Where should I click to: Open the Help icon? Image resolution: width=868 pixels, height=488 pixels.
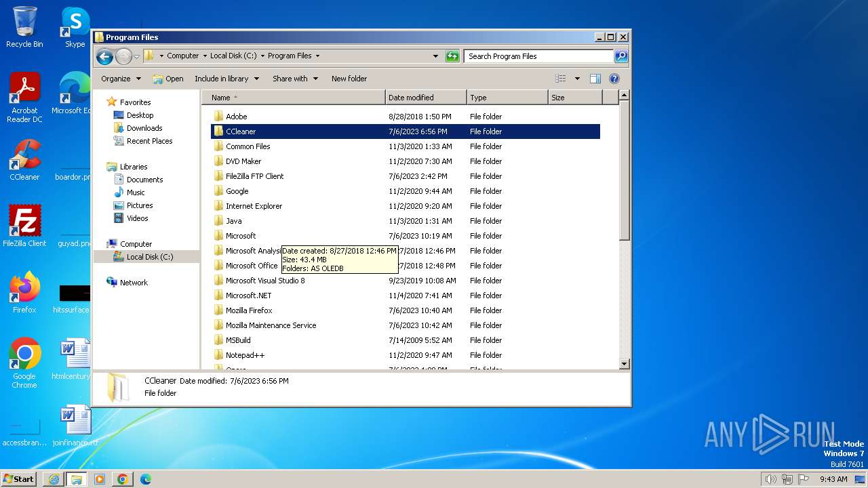click(614, 79)
